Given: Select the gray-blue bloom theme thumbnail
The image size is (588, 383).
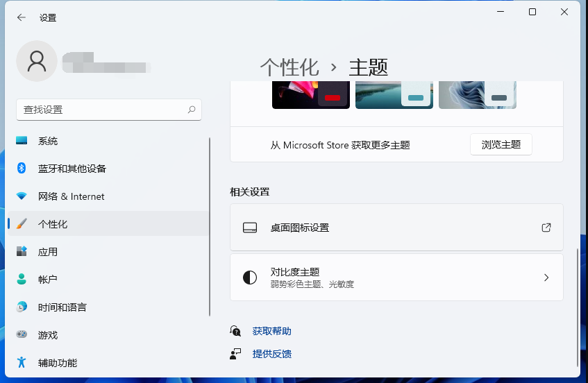Looking at the screenshot, I should [x=478, y=95].
